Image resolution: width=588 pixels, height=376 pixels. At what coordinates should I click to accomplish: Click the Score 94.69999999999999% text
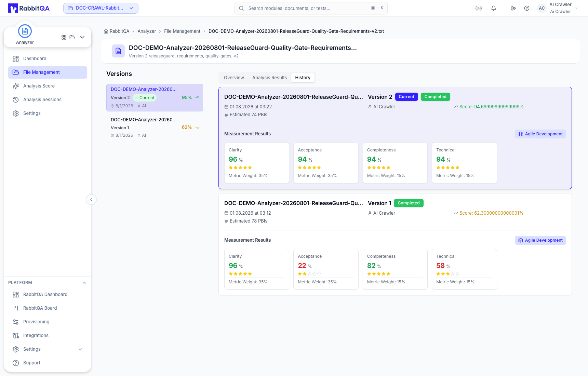click(x=492, y=107)
